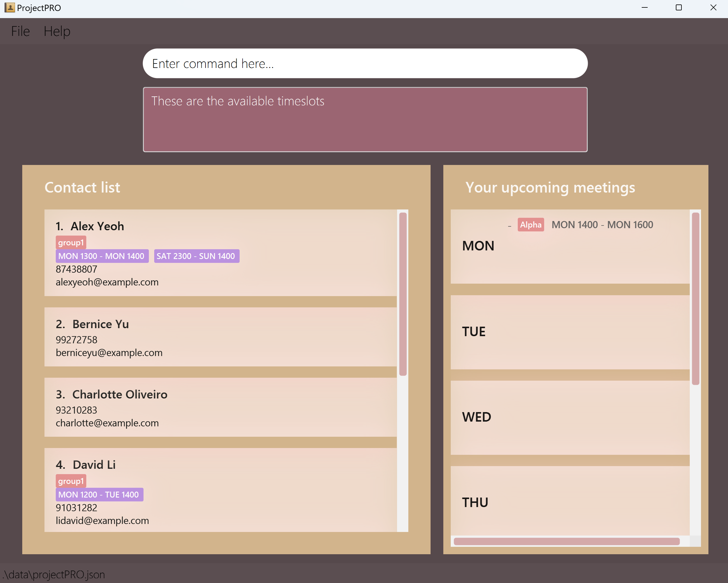Click the Alpha meeting tag on Monday
Image resolution: width=728 pixels, height=583 pixels.
click(x=531, y=225)
